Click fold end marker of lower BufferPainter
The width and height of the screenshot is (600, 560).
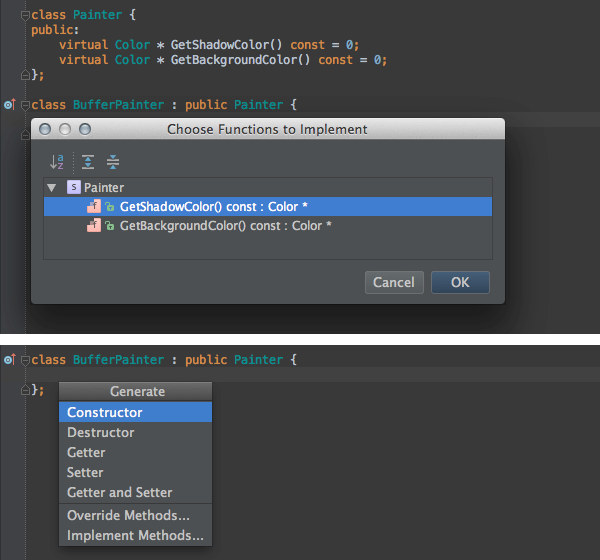pos(25,390)
